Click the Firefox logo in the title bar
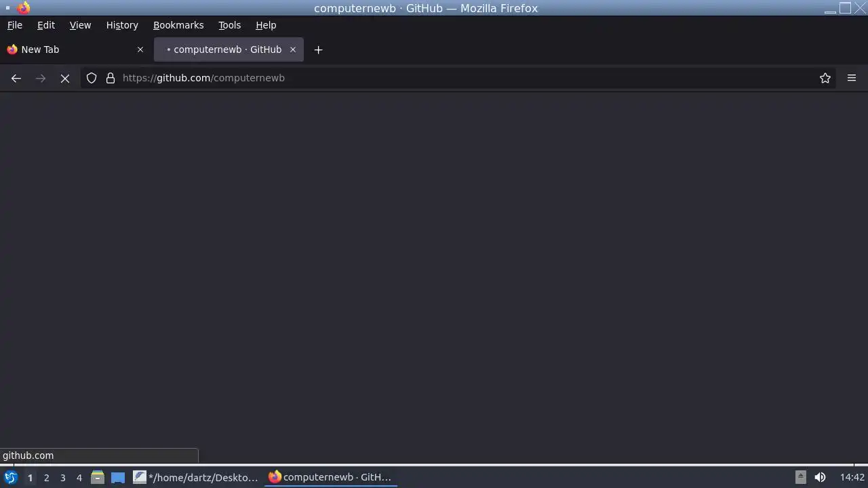 point(24,8)
